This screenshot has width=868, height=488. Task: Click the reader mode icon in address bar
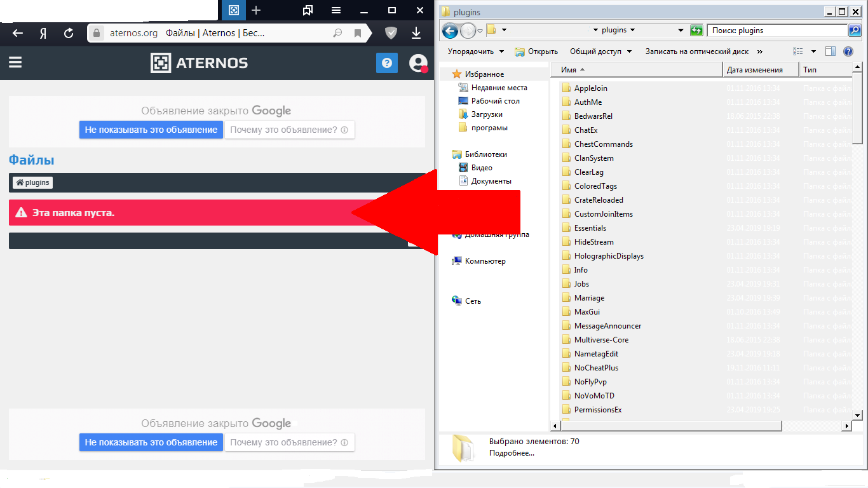pyautogui.click(x=337, y=33)
